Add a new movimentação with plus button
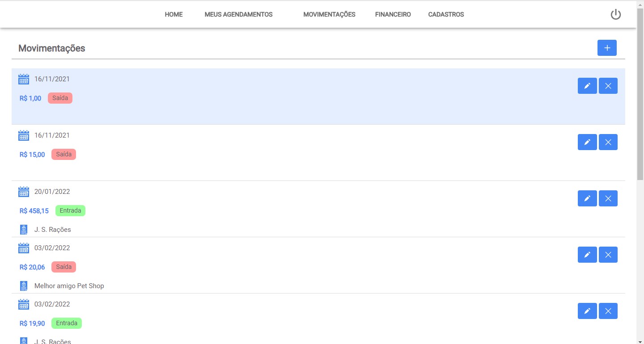This screenshot has height=344, width=644. pos(607,48)
